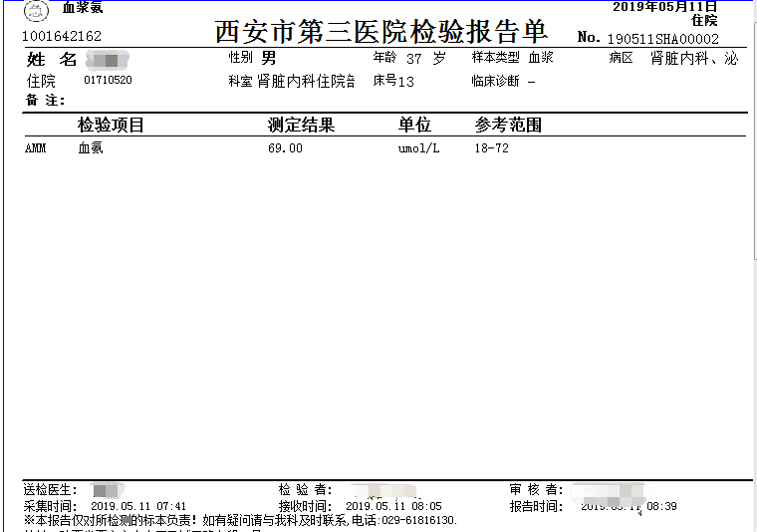Image resolution: width=757 pixels, height=532 pixels.
Task: Click the 住院 number 01710520
Action: (x=108, y=81)
